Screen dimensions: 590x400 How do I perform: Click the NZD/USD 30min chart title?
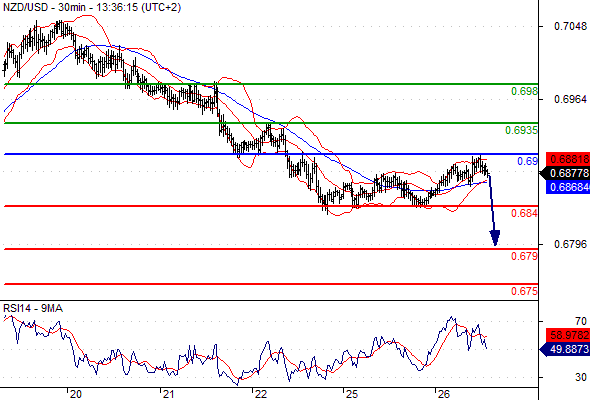click(x=92, y=7)
